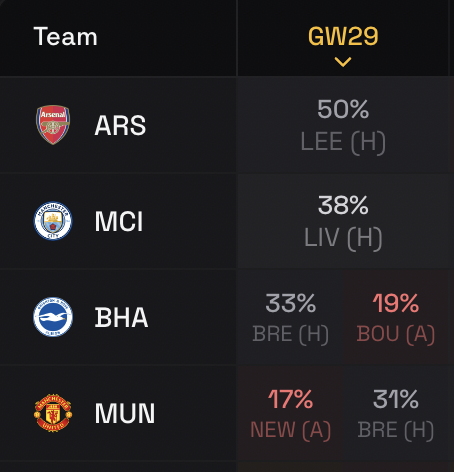Select the BHA team name
Screen dimensions: 454x472
pyautogui.click(x=121, y=317)
